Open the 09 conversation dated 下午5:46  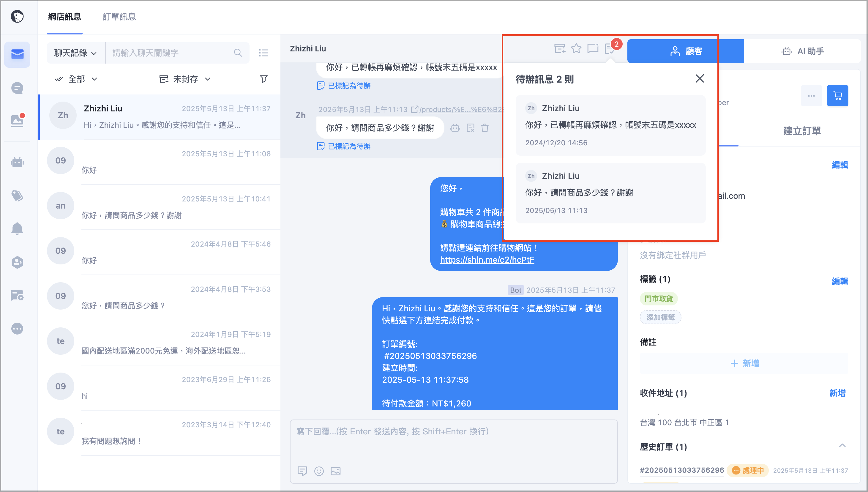[160, 253]
